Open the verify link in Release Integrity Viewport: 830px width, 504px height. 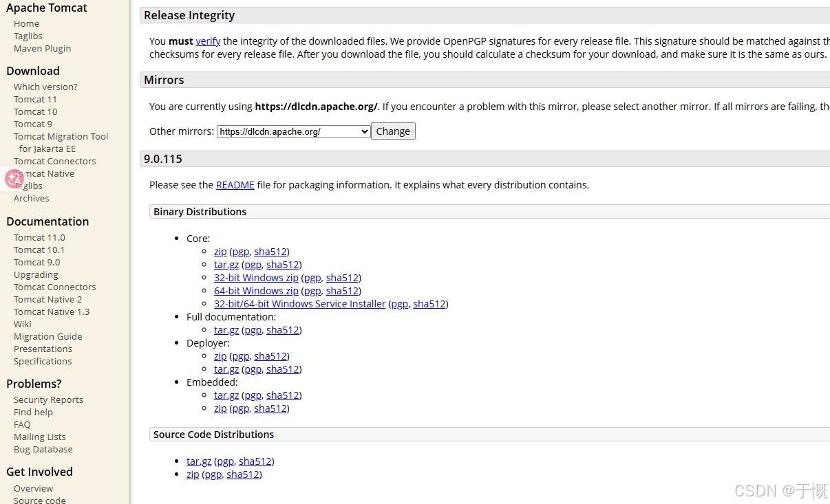(208, 41)
